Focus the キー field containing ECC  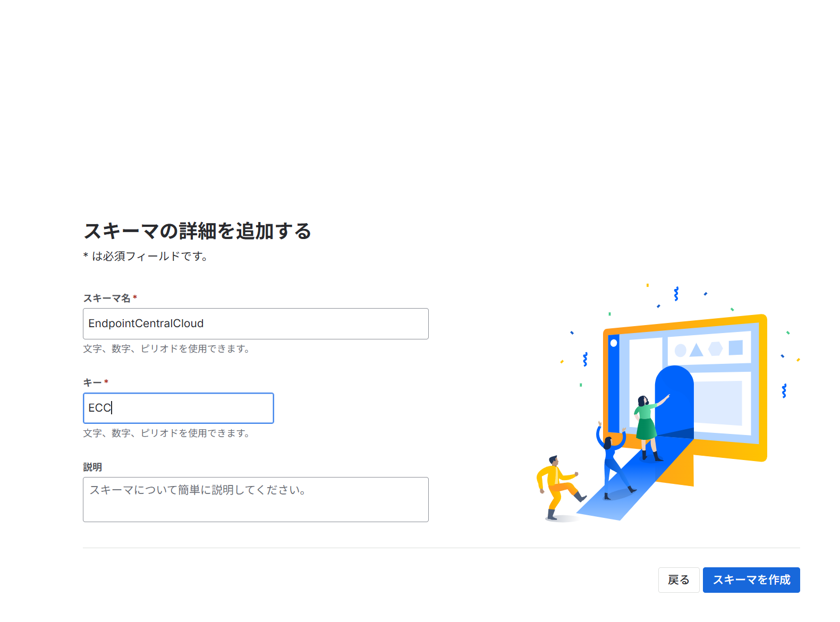click(178, 408)
